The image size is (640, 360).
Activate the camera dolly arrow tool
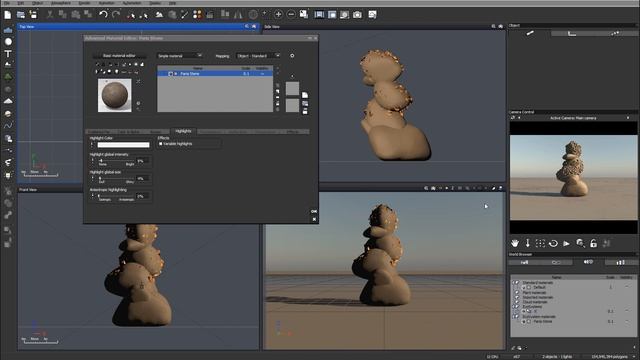(527, 243)
